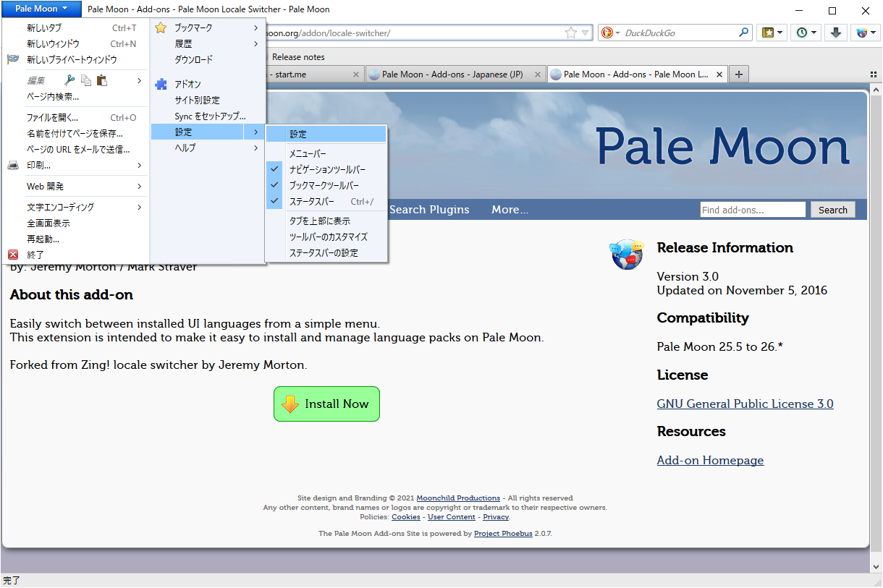Focus the Find add-ons search field
The image size is (883, 588).
pos(753,210)
